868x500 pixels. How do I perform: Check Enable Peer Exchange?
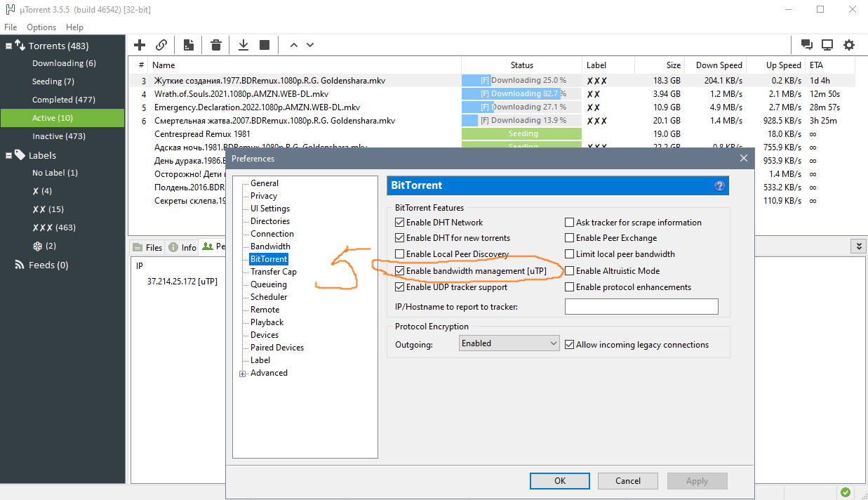coord(570,238)
